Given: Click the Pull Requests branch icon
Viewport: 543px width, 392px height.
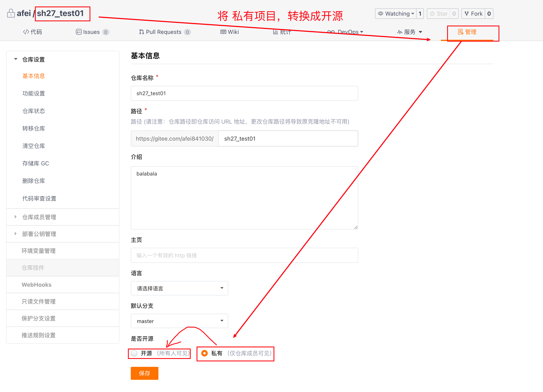Looking at the screenshot, I should tap(142, 32).
